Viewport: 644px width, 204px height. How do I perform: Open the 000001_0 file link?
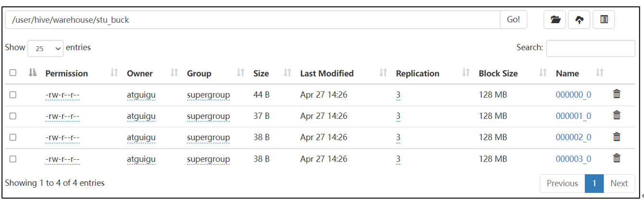(x=573, y=116)
